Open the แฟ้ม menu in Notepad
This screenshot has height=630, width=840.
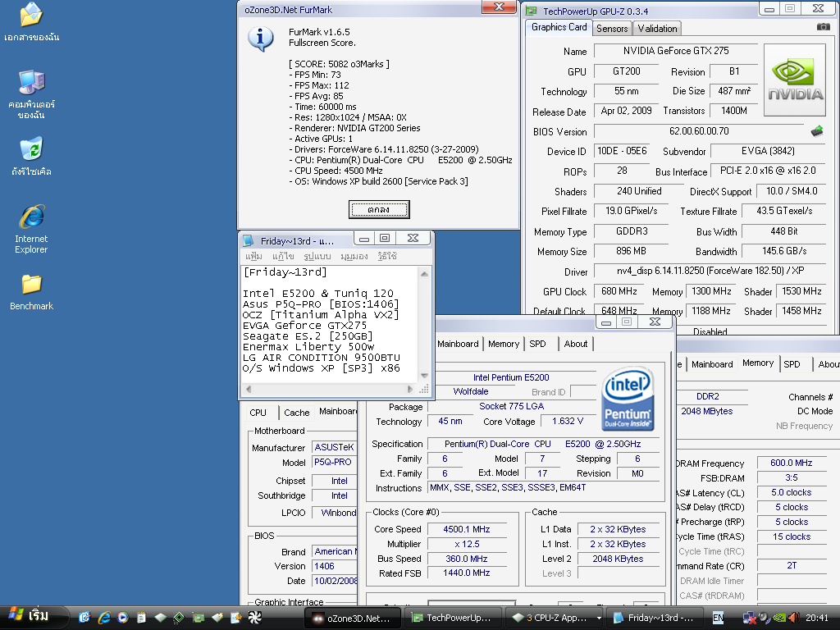coord(253,256)
